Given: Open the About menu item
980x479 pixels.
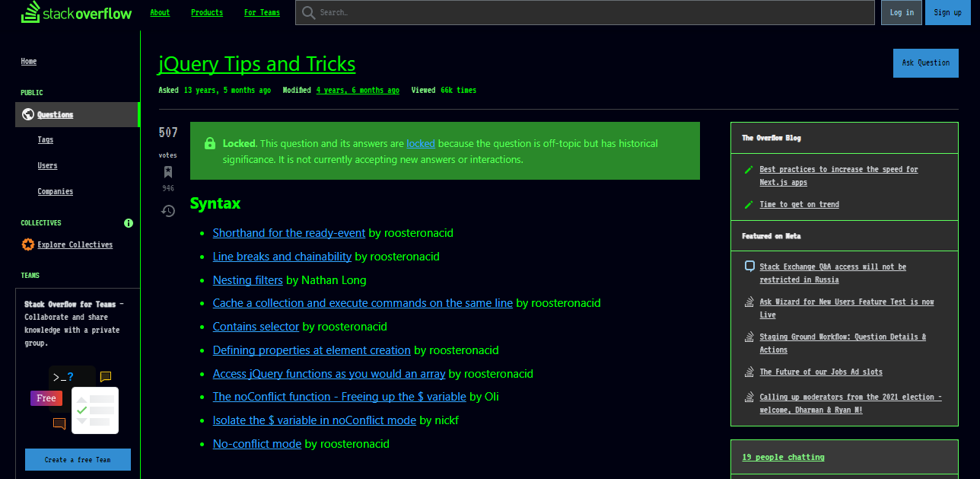Looking at the screenshot, I should coord(160,12).
